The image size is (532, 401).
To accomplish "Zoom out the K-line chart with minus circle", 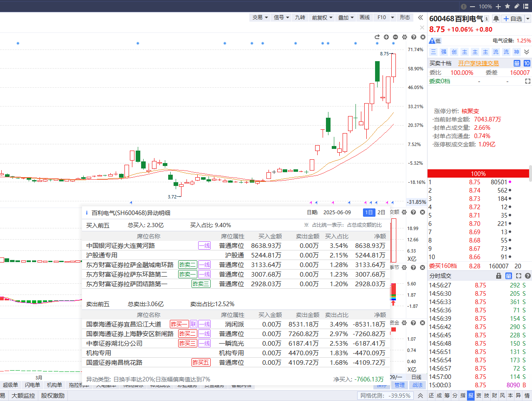I will pos(395,37).
